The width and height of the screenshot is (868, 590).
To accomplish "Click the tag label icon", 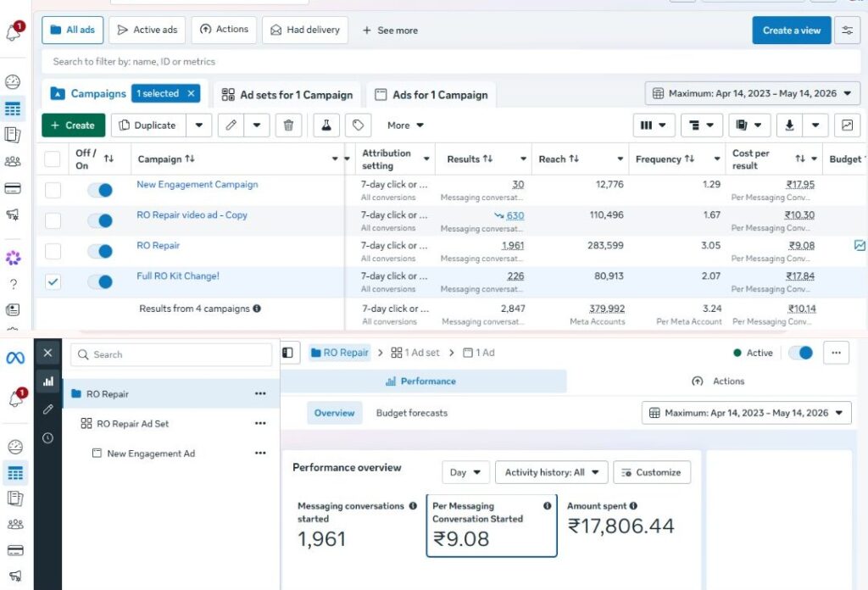I will pyautogui.click(x=359, y=125).
